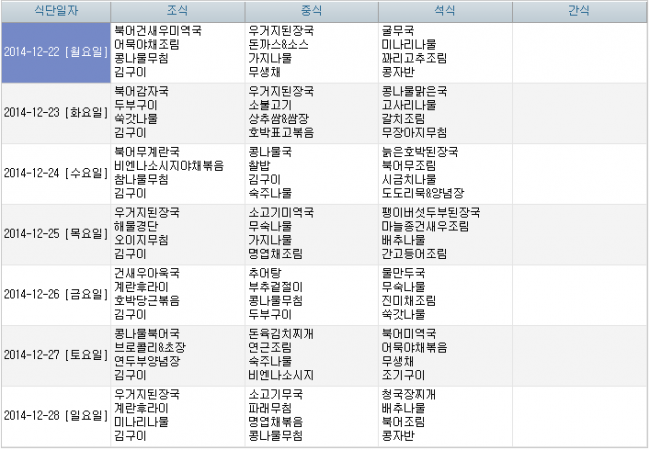Select 추어탕 in Friday's lunch menu
This screenshot has height=450, width=650.
click(264, 271)
